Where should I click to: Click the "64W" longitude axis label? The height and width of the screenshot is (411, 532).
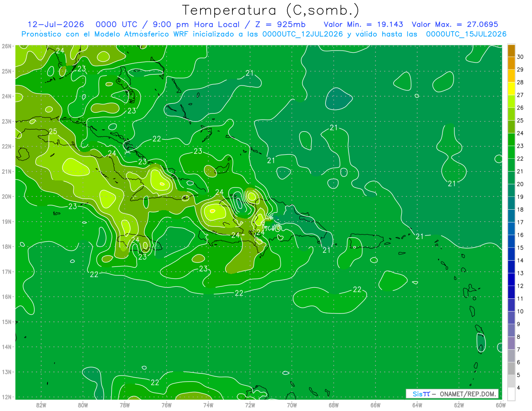click(417, 405)
